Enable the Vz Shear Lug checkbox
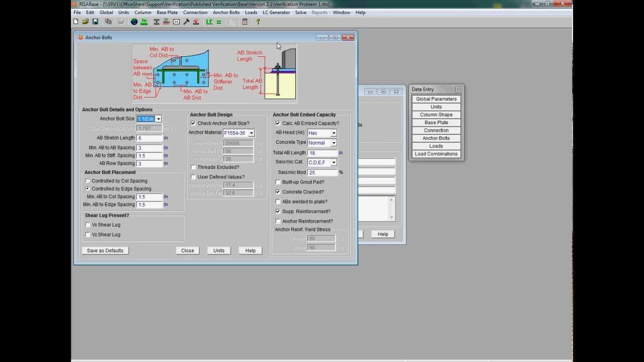This screenshot has width=644, height=362. (x=88, y=235)
